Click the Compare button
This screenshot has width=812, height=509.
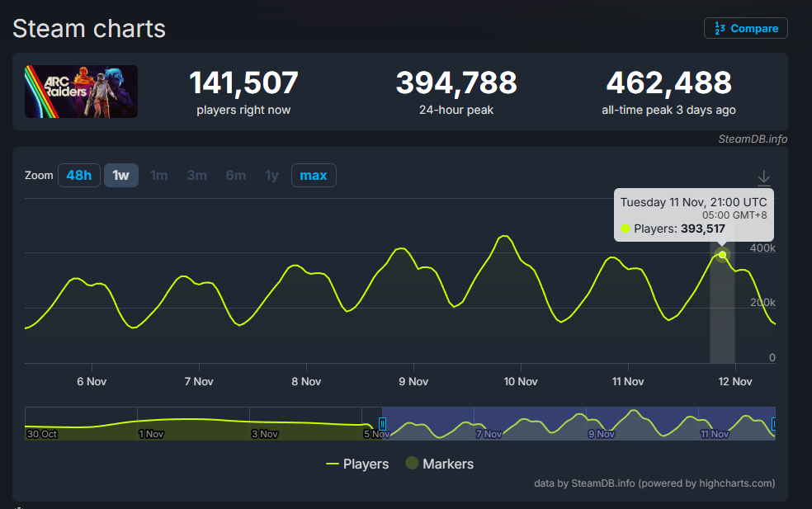[745, 28]
